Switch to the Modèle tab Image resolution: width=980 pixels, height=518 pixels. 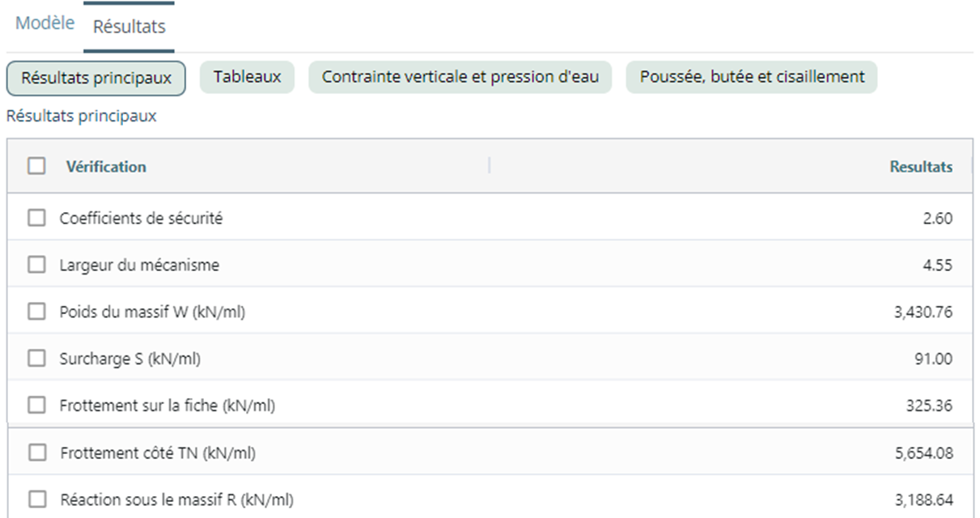(x=45, y=23)
